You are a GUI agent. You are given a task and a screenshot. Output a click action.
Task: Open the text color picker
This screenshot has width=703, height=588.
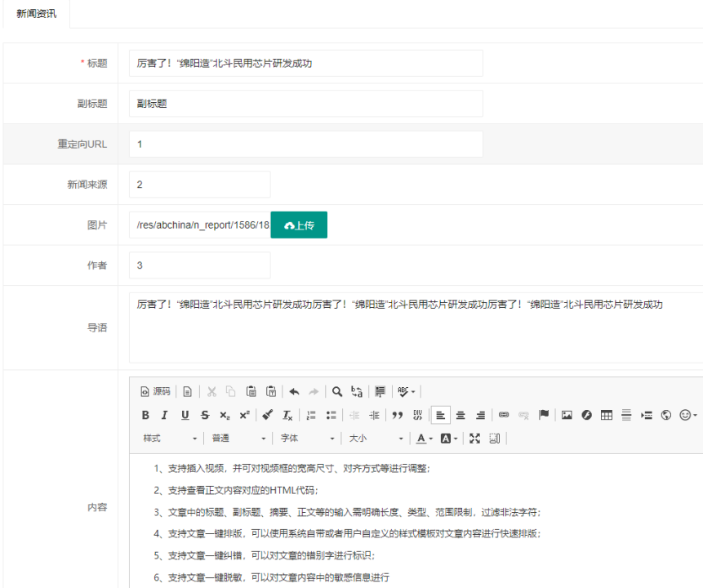pos(424,439)
